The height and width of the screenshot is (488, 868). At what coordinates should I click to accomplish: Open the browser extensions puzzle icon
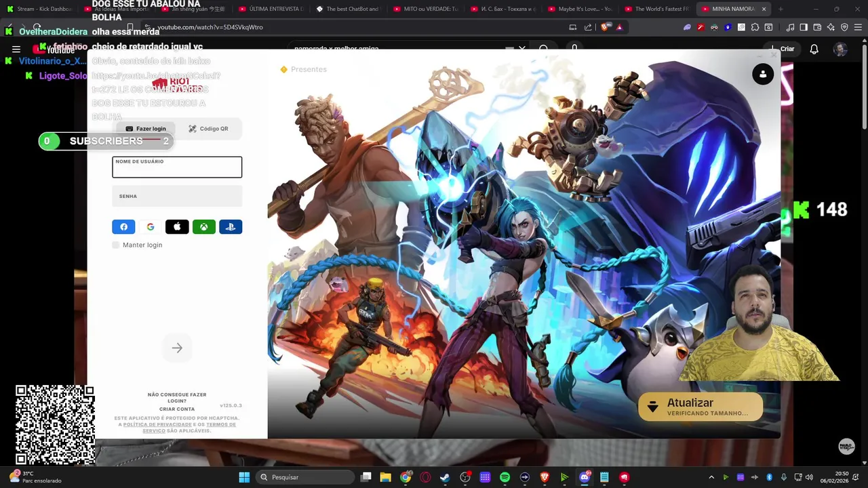(x=755, y=27)
